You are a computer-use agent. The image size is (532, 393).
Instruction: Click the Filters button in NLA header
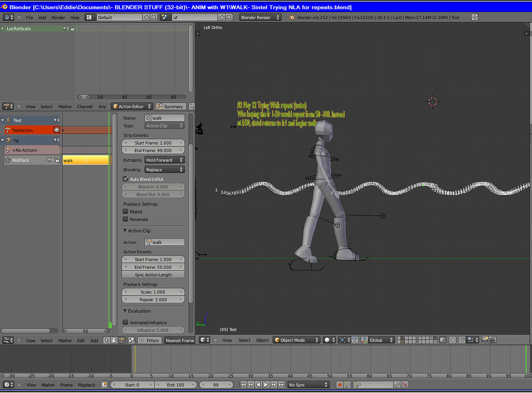coord(149,340)
